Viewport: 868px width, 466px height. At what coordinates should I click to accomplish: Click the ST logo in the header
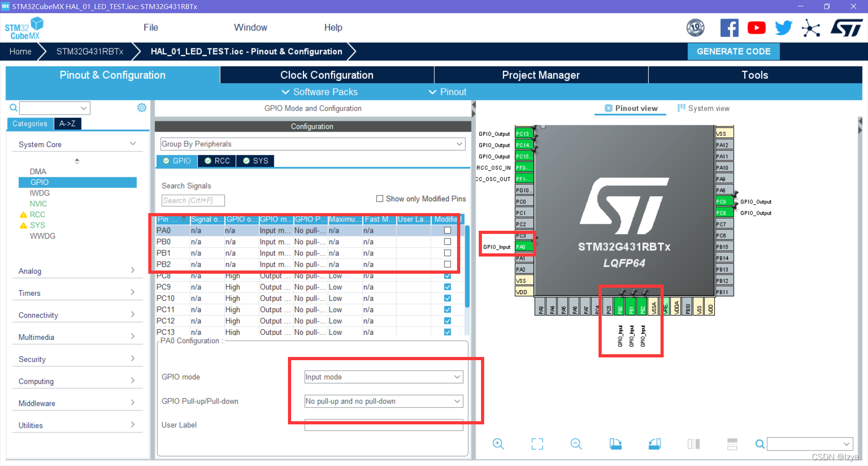(846, 28)
